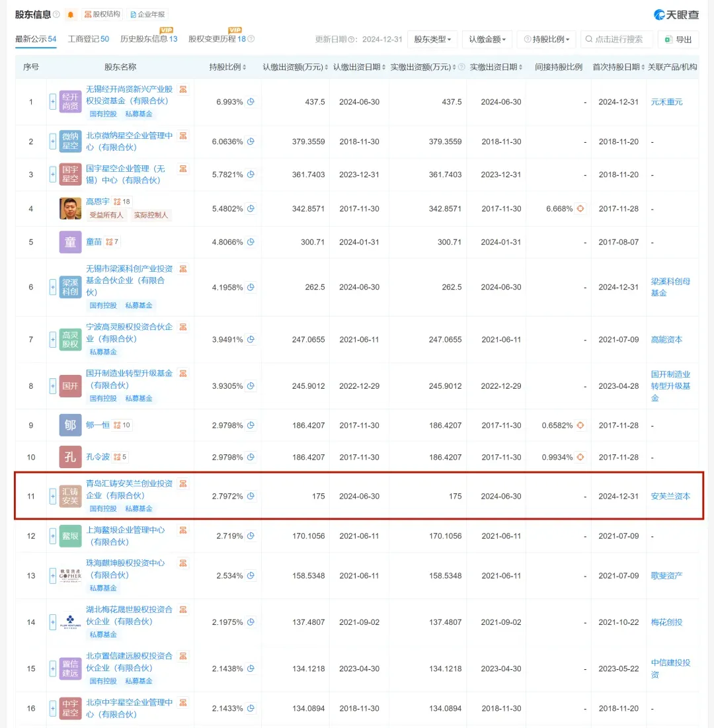
Task: Click the pie chart icon beside 3.9491%
Action: 251,339
